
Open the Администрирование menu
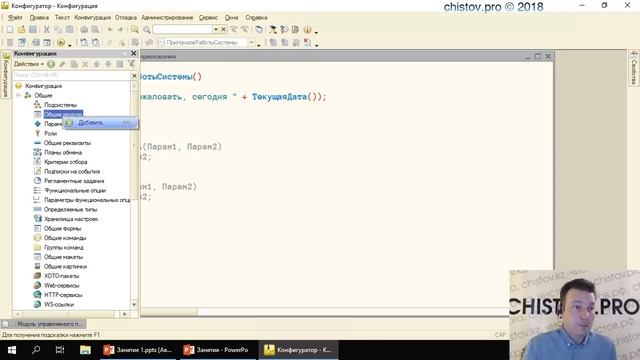click(167, 18)
